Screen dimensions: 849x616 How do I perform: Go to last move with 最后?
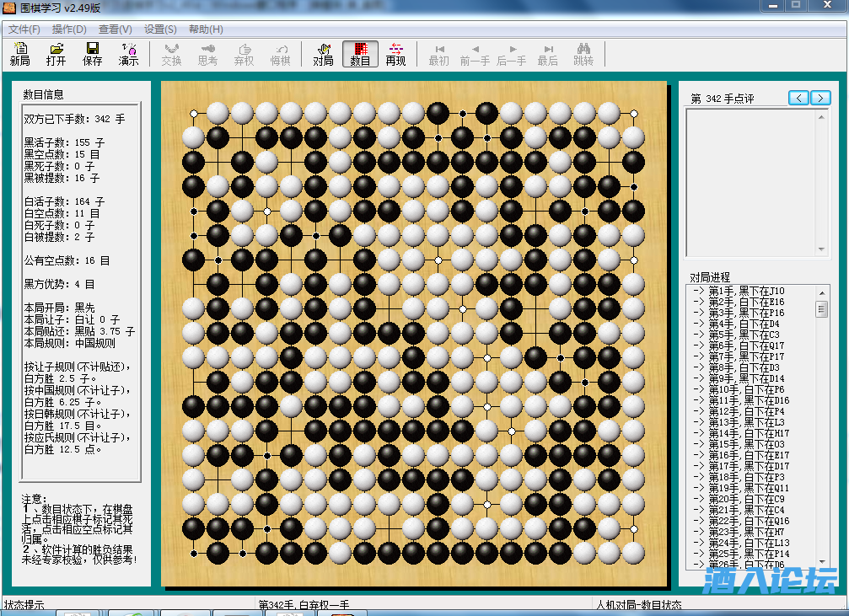tap(548, 54)
